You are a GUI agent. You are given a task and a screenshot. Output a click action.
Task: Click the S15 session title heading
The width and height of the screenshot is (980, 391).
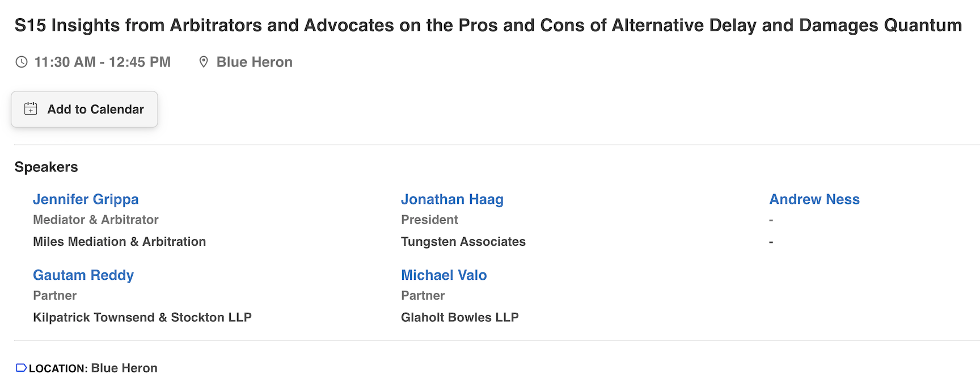coord(488,26)
